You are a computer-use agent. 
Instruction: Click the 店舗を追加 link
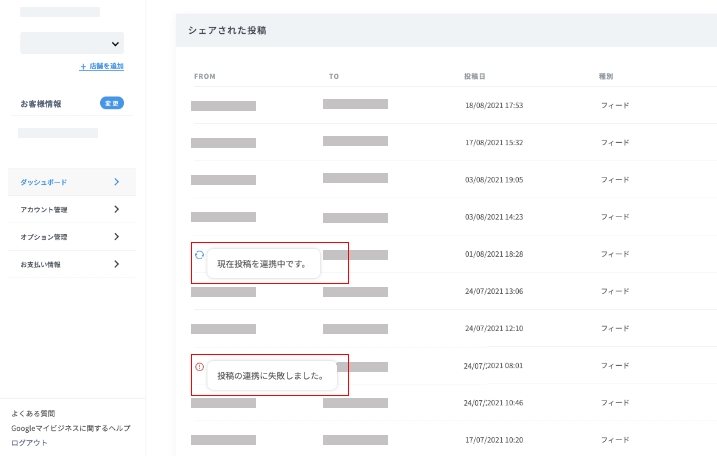102,66
